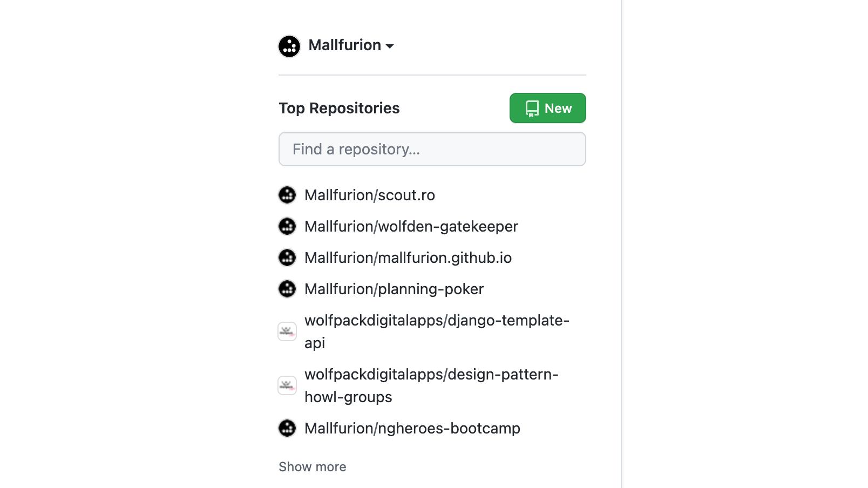Open wolfpackdigitalapps/django-template-api repository
The width and height of the screenshot is (868, 488).
point(437,331)
